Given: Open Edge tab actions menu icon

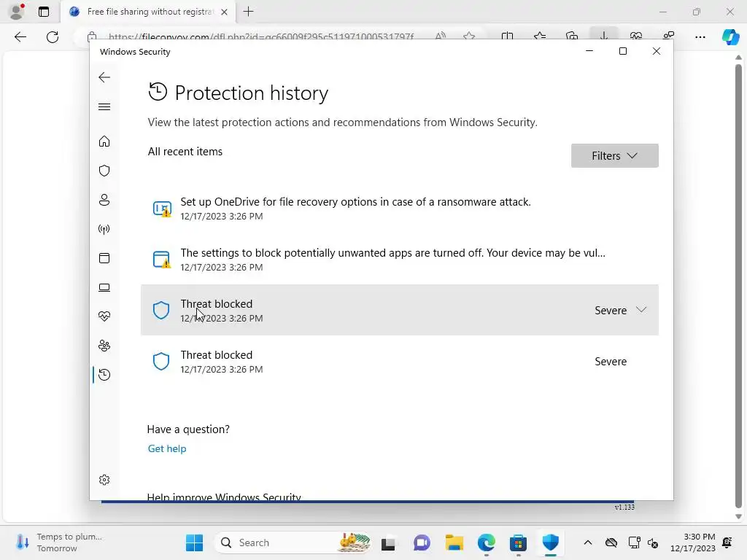Looking at the screenshot, I should coord(43,12).
